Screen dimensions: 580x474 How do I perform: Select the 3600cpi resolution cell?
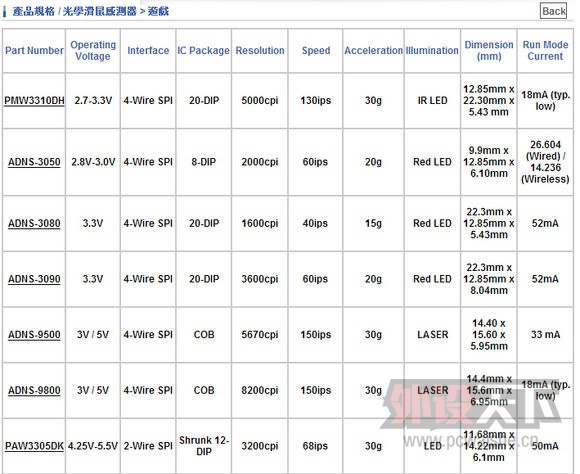pos(260,279)
